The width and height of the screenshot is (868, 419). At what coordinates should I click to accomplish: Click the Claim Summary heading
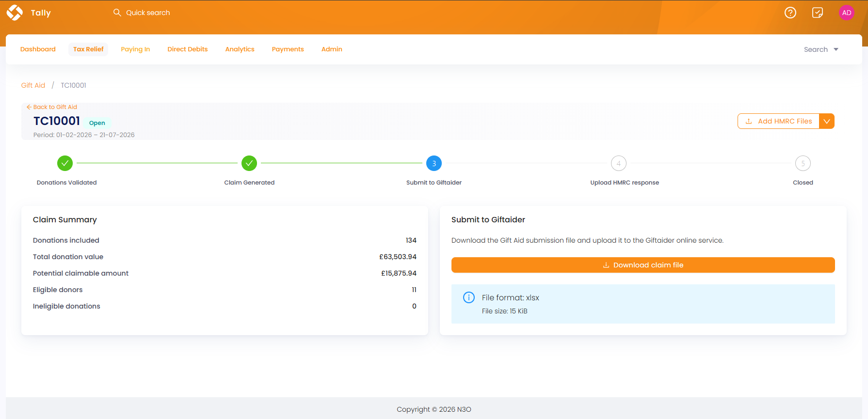[x=65, y=219]
